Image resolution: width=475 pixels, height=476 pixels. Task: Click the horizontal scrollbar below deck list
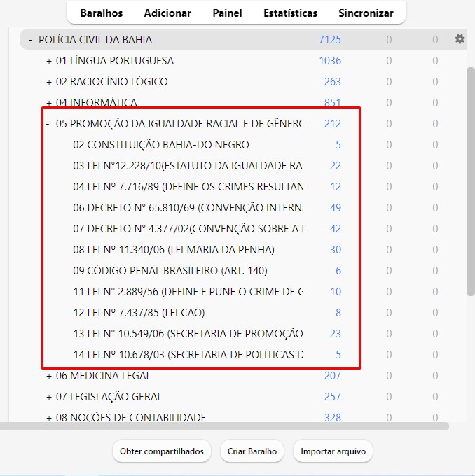(224, 426)
